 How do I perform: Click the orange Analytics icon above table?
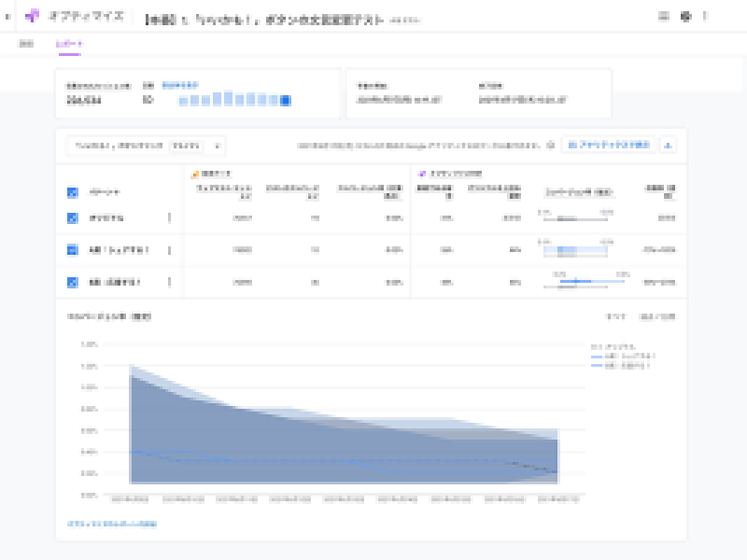(x=194, y=174)
